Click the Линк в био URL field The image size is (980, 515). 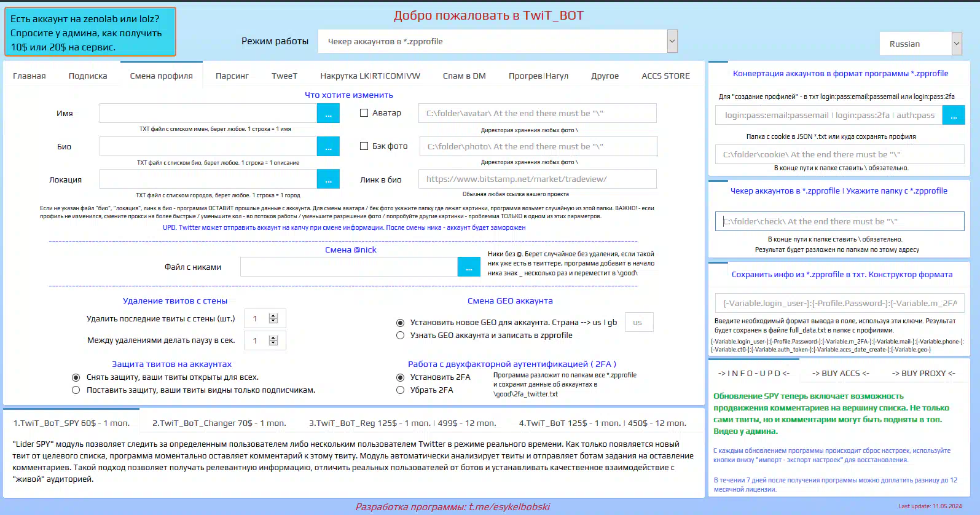pyautogui.click(x=538, y=179)
